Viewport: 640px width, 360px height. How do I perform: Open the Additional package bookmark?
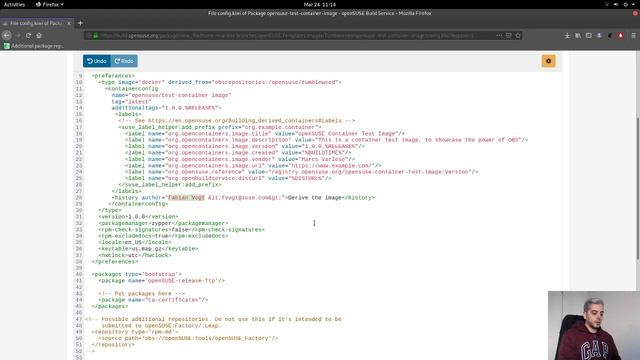tap(34, 46)
